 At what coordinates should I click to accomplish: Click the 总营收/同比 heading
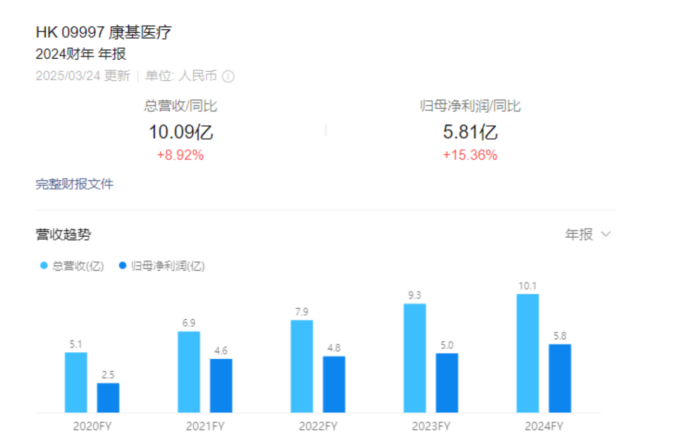pyautogui.click(x=181, y=106)
